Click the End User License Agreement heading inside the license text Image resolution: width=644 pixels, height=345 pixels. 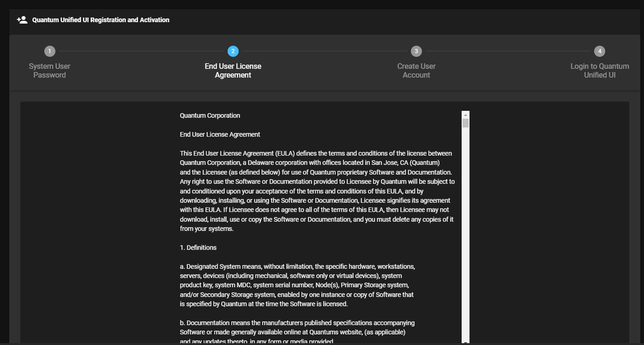(220, 134)
